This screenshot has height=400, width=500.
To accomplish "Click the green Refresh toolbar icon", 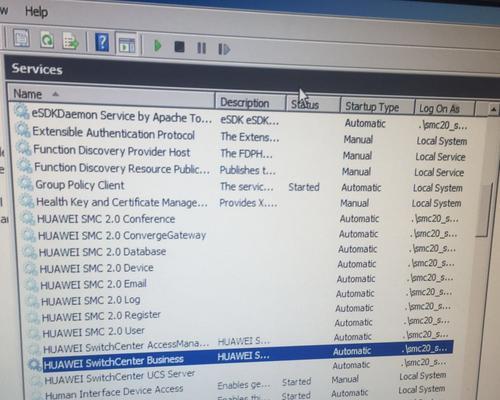I will (47, 40).
